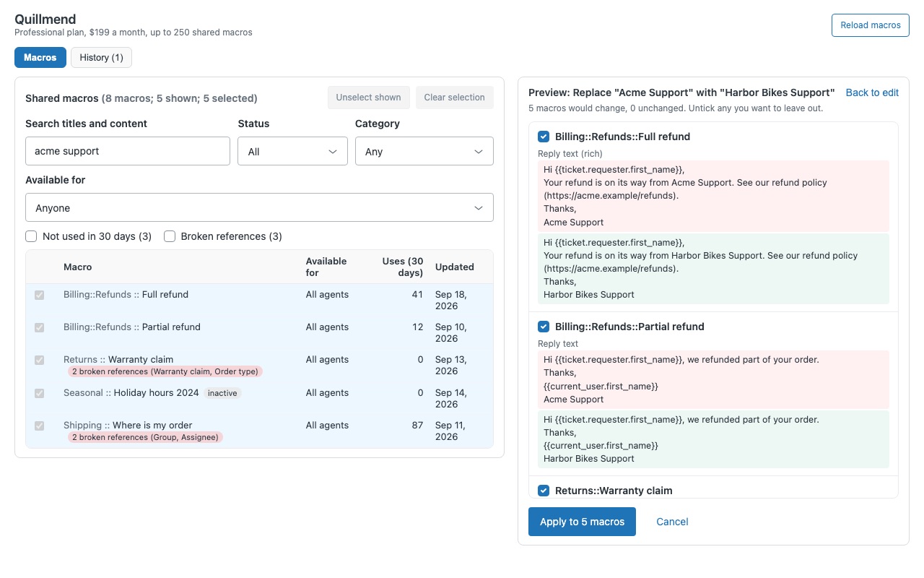The image size is (924, 578).
Task: Open the Status dropdown
Action: coord(292,151)
